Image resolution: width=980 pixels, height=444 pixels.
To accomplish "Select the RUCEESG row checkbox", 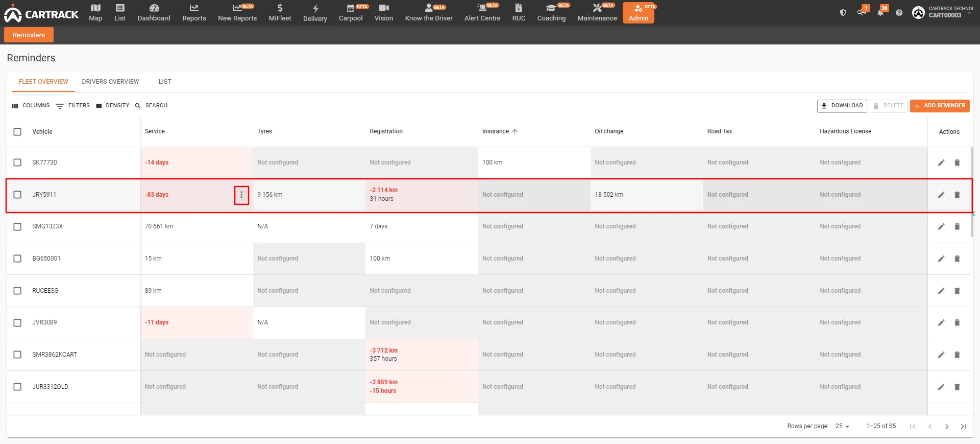I will click(17, 291).
